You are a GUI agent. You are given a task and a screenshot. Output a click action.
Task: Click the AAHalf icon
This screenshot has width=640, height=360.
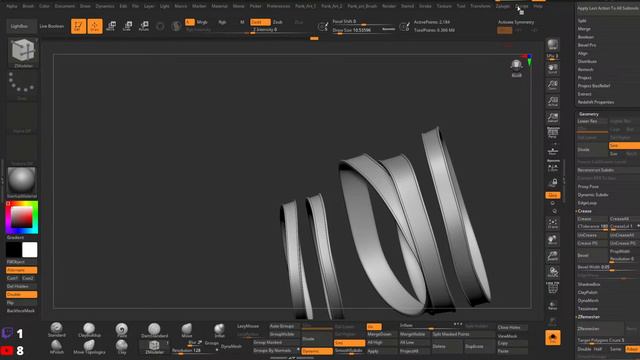click(553, 118)
